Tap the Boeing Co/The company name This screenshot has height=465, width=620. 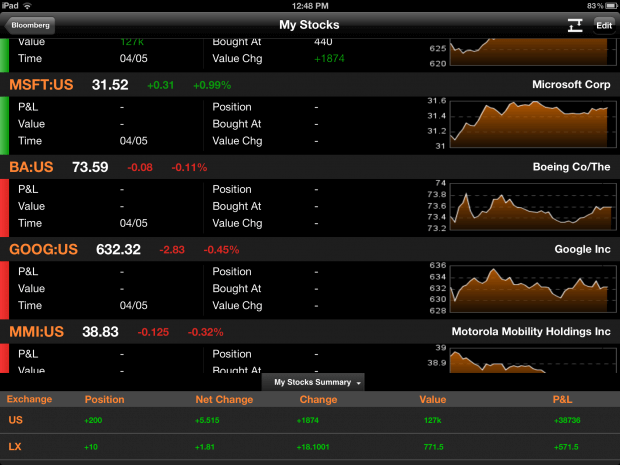point(571,167)
